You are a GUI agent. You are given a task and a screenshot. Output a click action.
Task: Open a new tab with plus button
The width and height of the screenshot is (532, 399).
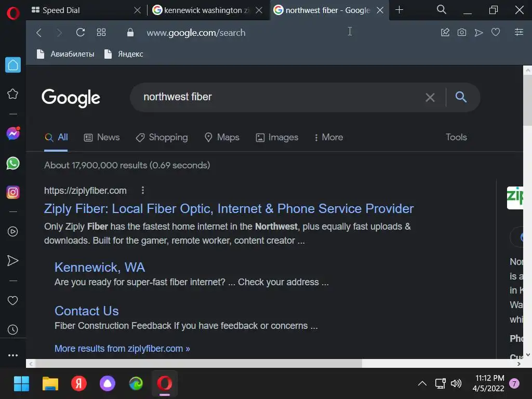point(400,10)
